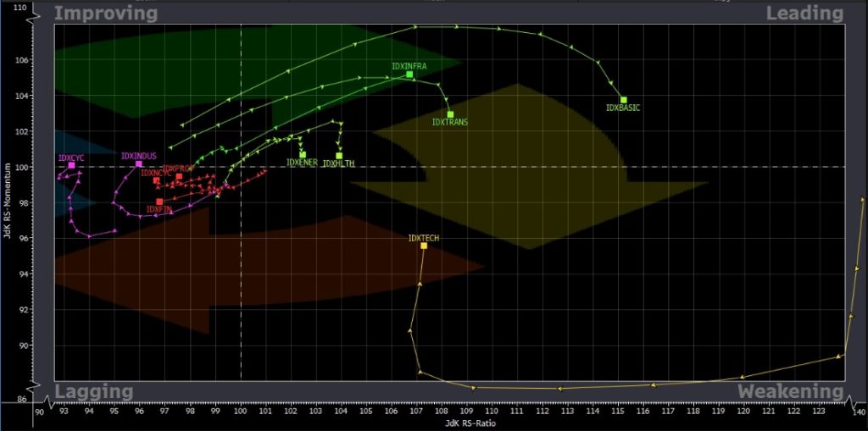The height and width of the screenshot is (431, 868).
Task: Click the IDXTRANS label text
Action: point(450,122)
